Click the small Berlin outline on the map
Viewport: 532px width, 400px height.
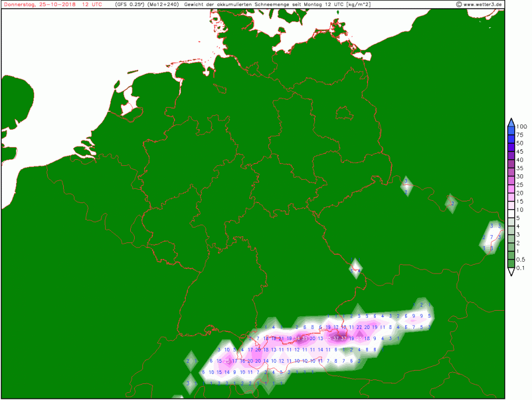click(x=345, y=114)
